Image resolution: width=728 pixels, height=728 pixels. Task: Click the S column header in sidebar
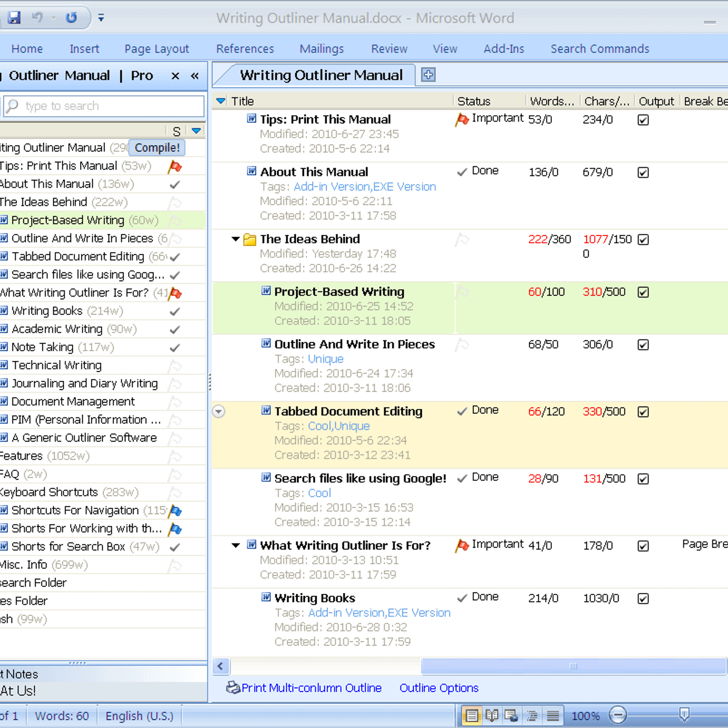coord(177,131)
